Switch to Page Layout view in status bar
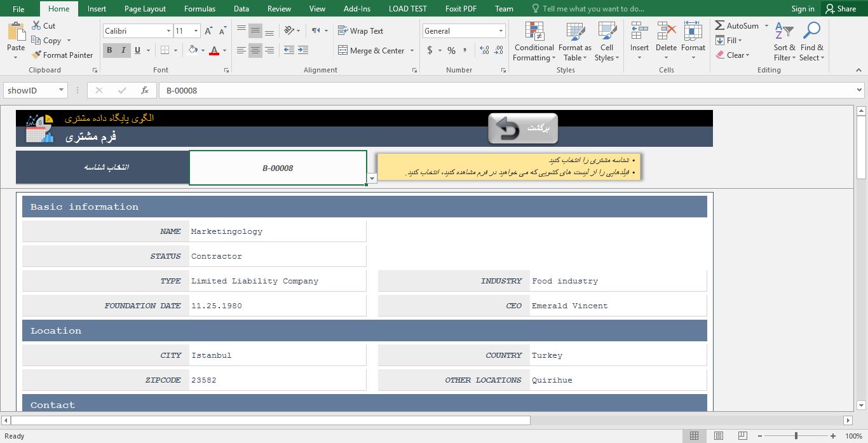The width and height of the screenshot is (868, 443). [x=719, y=436]
